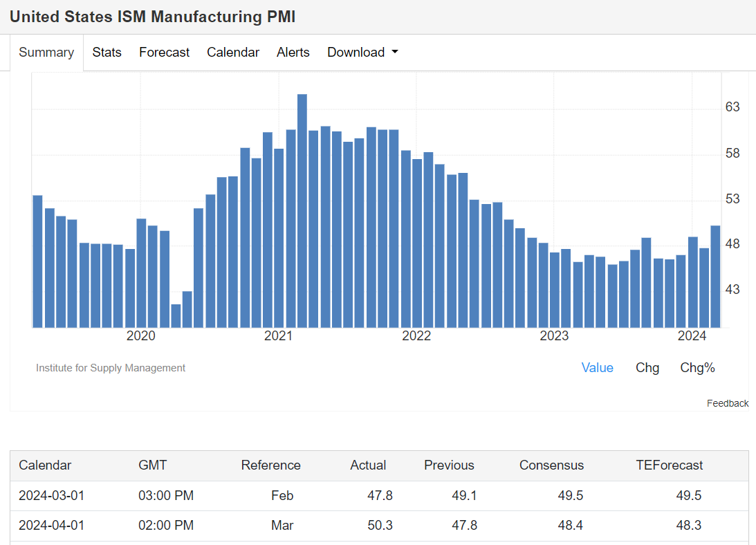Click the 2024-04-01 calendar row date
Image resolution: width=756 pixels, height=545 pixels.
coord(51,526)
